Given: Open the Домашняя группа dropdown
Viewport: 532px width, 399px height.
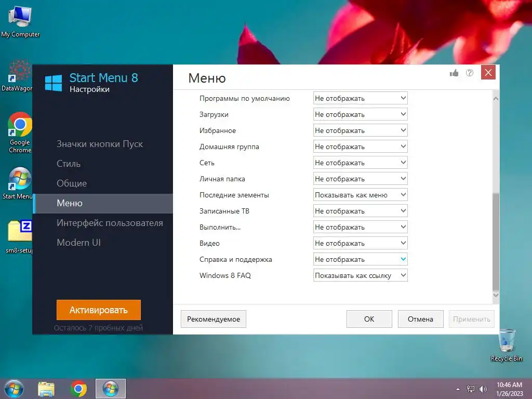Looking at the screenshot, I should 361,147.
